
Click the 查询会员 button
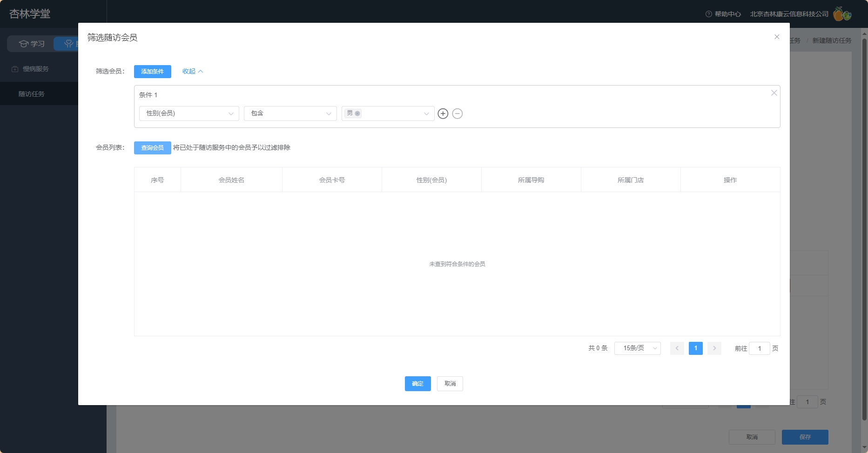pos(153,148)
